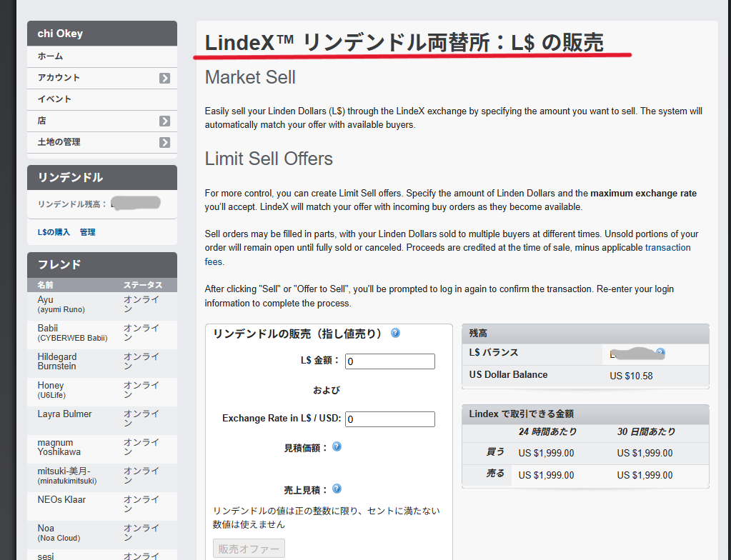Select friend Ayu in the フレンド list
Screen dimensions: 731x560
click(x=46, y=300)
